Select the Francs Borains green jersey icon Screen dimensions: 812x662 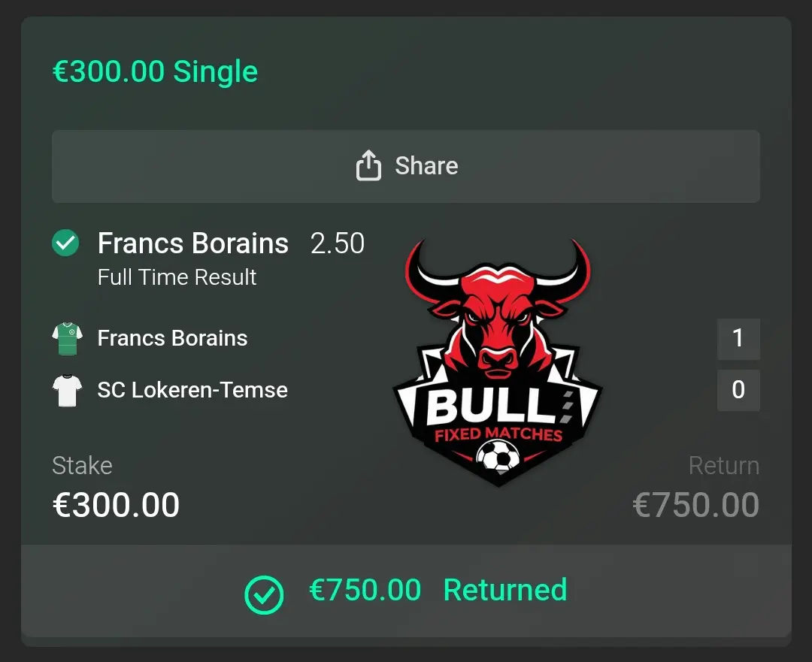tap(67, 338)
